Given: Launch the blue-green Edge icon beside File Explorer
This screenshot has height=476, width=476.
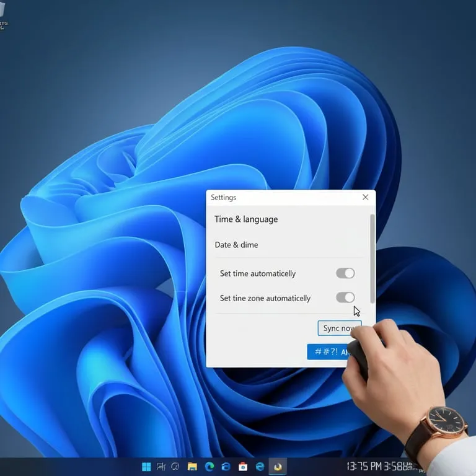Looking at the screenshot, I should (209, 467).
